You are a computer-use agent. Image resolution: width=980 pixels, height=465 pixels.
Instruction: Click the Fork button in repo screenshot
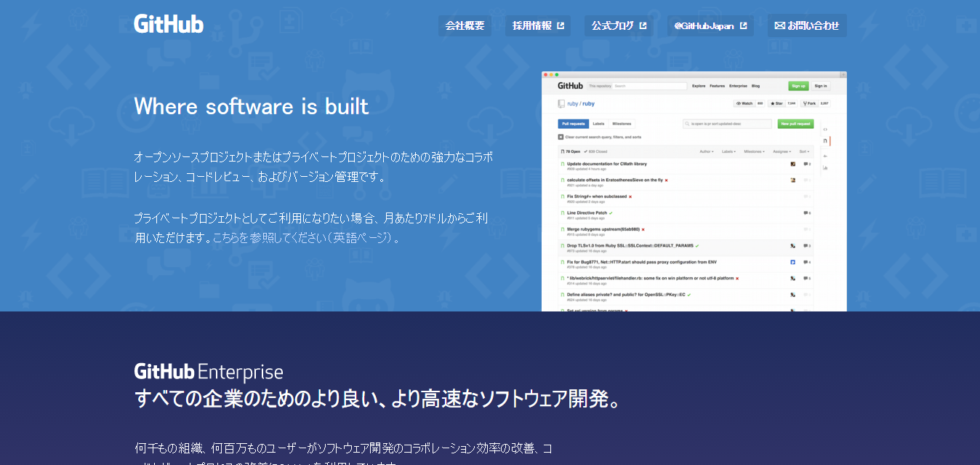(810, 104)
